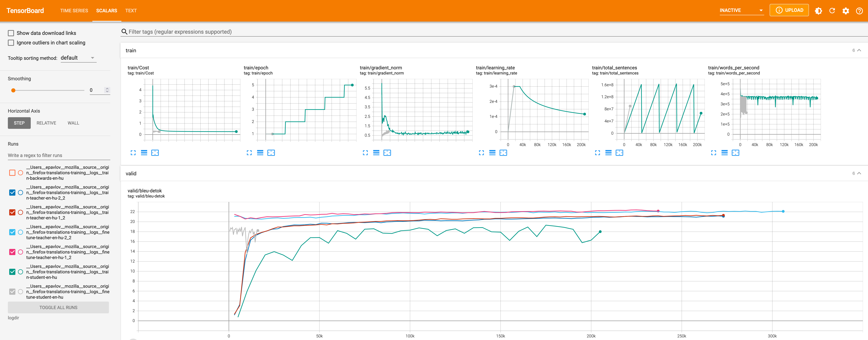Expand train/epoch chart to full size
868x340 pixels.
tap(249, 153)
